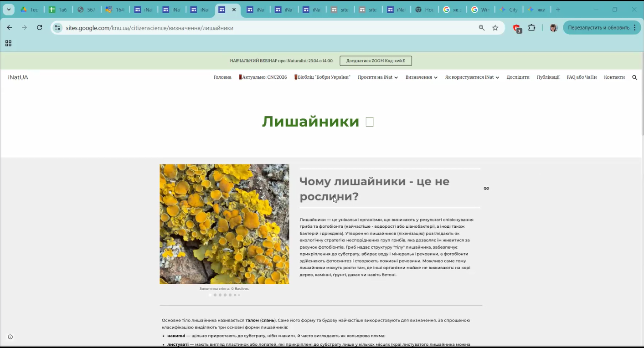Open the browser extensions puzzle icon

pyautogui.click(x=531, y=28)
